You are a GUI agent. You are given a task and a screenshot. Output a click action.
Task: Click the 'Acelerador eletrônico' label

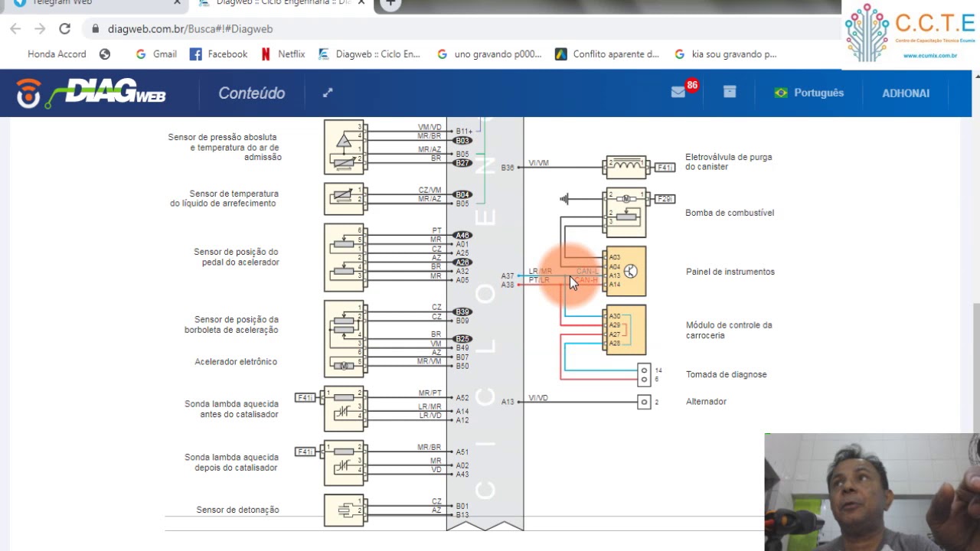pyautogui.click(x=236, y=361)
